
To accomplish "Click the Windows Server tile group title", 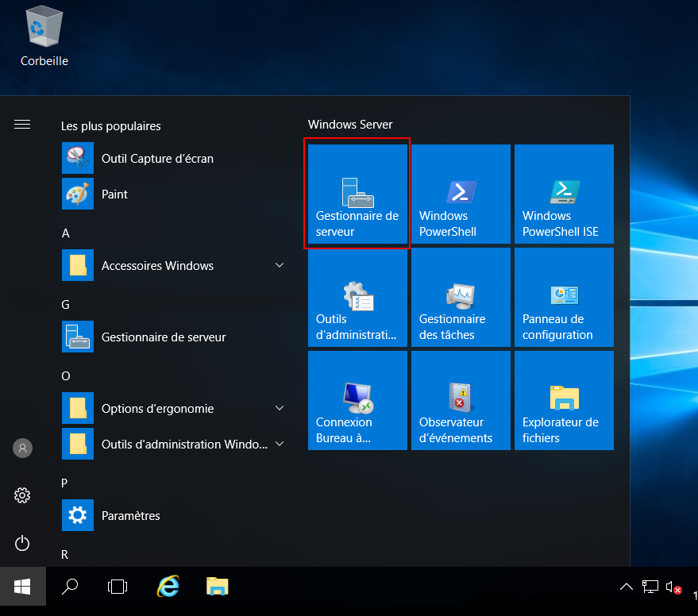I will tap(350, 124).
